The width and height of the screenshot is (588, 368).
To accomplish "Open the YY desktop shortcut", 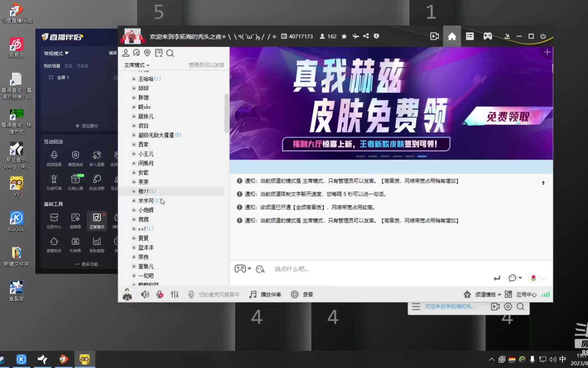I will [16, 186].
